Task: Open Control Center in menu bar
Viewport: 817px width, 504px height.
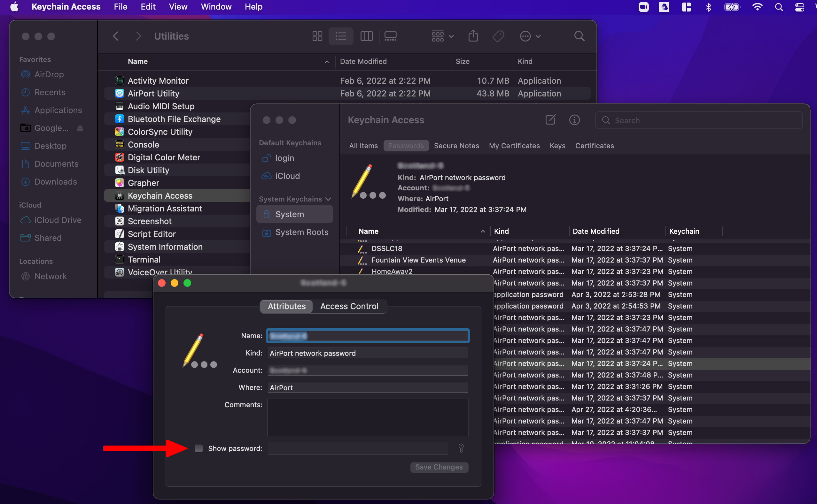Action: tap(800, 7)
